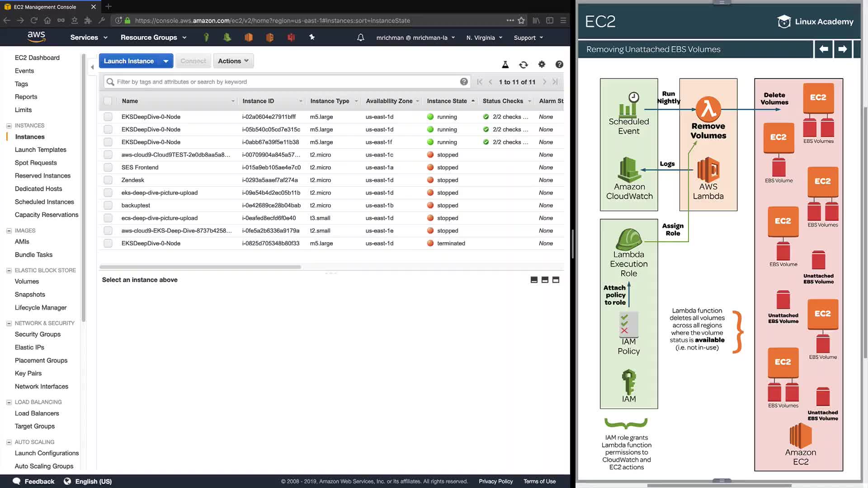This screenshot has height=488, width=868.
Task: Click the experiments flask icon
Action: tap(505, 65)
